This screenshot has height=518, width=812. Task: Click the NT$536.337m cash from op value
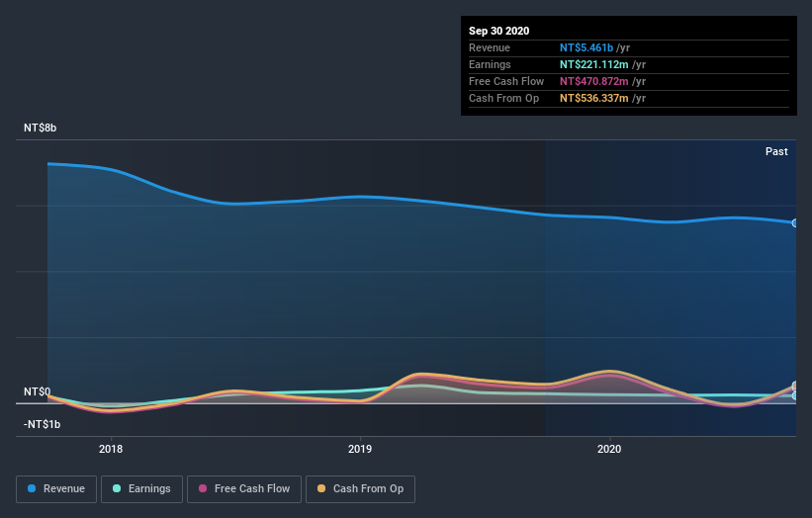[594, 98]
